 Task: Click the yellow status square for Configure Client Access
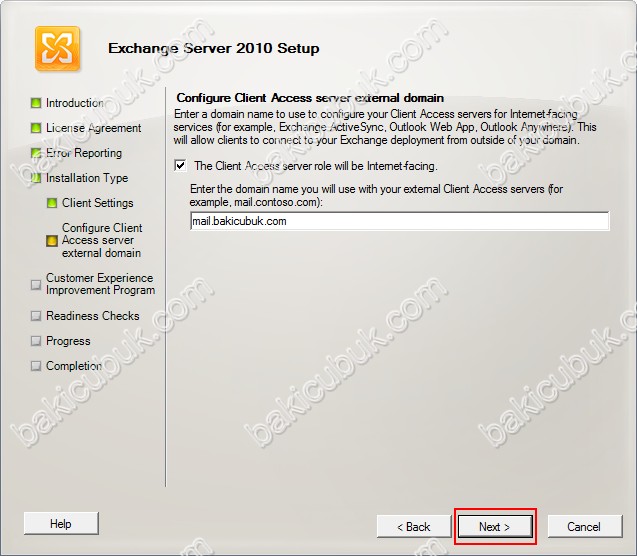point(52,241)
